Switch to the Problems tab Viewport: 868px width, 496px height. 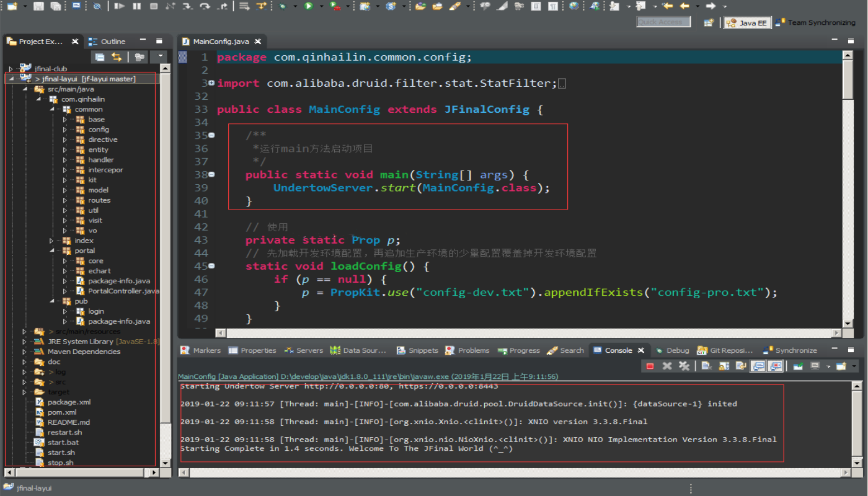coord(467,350)
